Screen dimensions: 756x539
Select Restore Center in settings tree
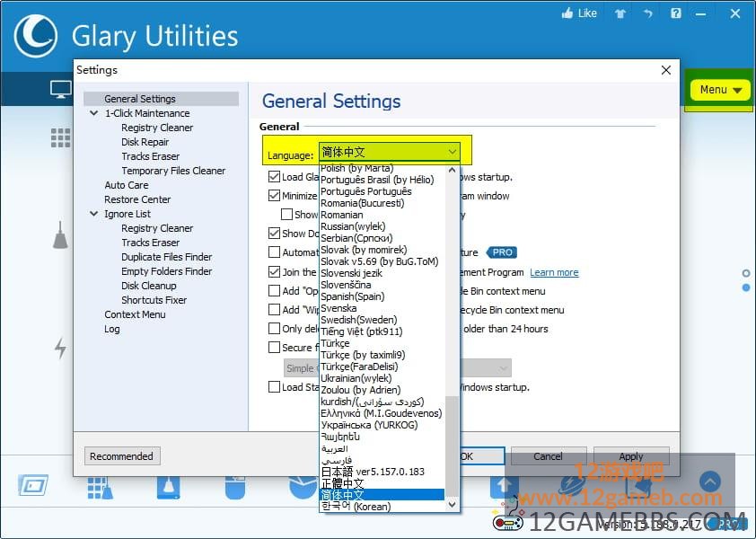(137, 199)
